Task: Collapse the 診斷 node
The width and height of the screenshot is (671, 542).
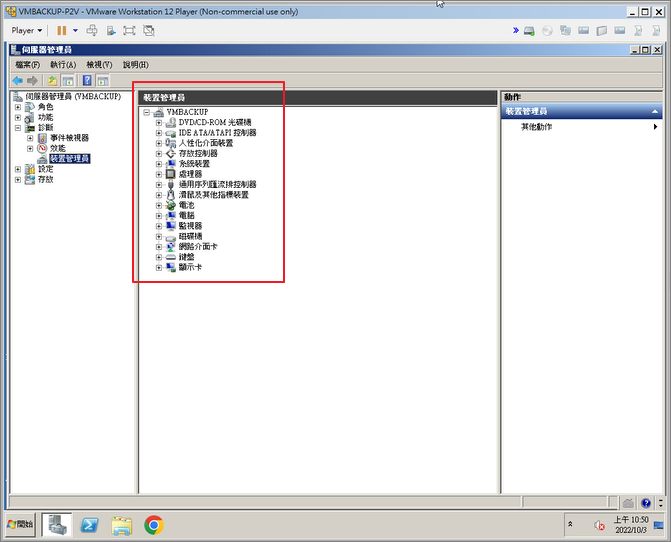Action: click(x=18, y=127)
